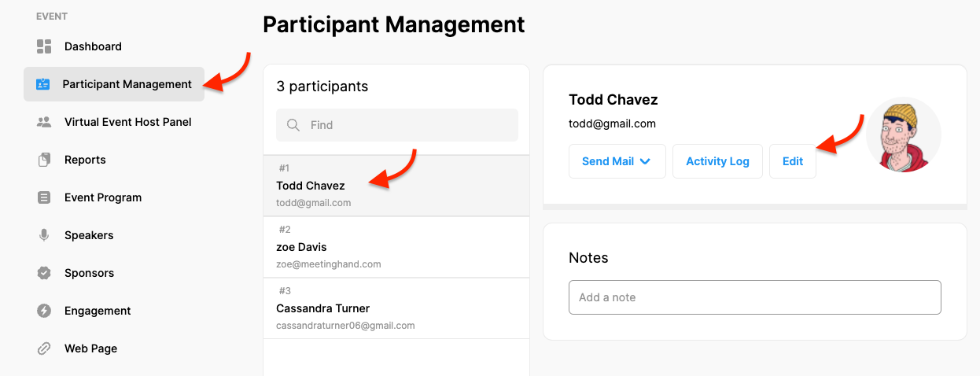Image resolution: width=980 pixels, height=376 pixels.
Task: Click the Web Page link icon
Action: (x=44, y=348)
